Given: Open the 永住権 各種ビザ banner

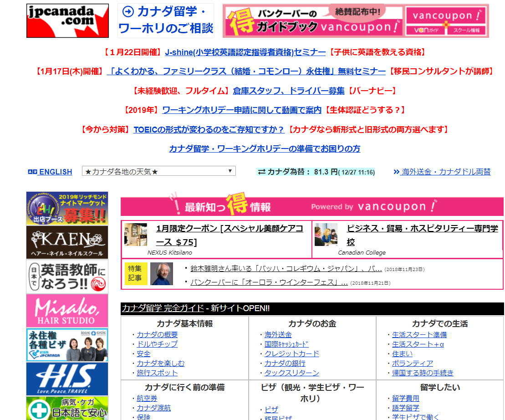Looking at the screenshot, I should [x=67, y=345].
